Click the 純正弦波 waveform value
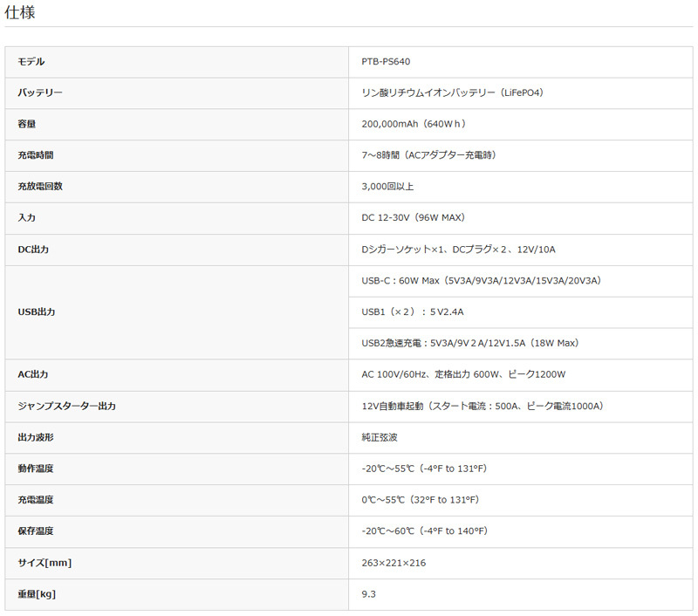Screen dimensions: 698x616 [x=380, y=437]
